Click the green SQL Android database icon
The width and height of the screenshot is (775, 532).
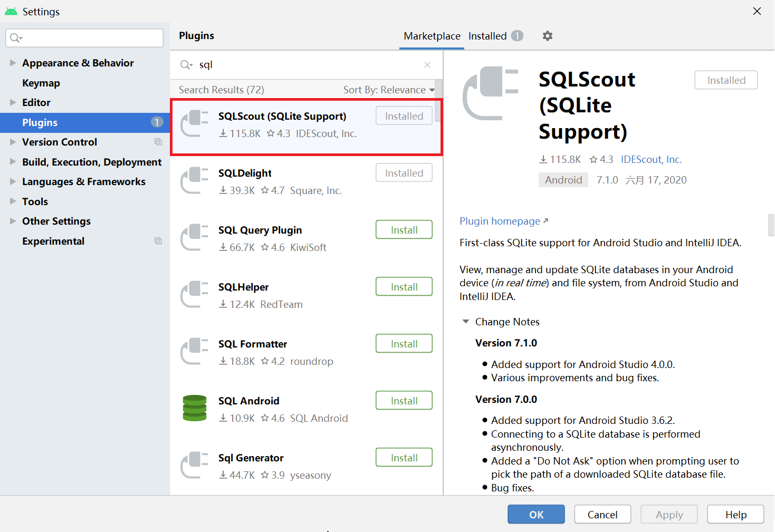coord(194,408)
